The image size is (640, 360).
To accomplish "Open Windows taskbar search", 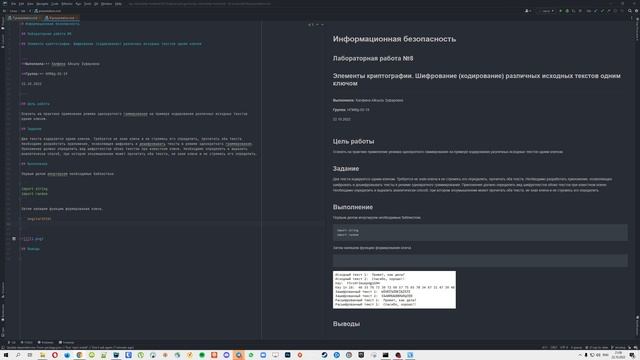I will (x=18, y=355).
